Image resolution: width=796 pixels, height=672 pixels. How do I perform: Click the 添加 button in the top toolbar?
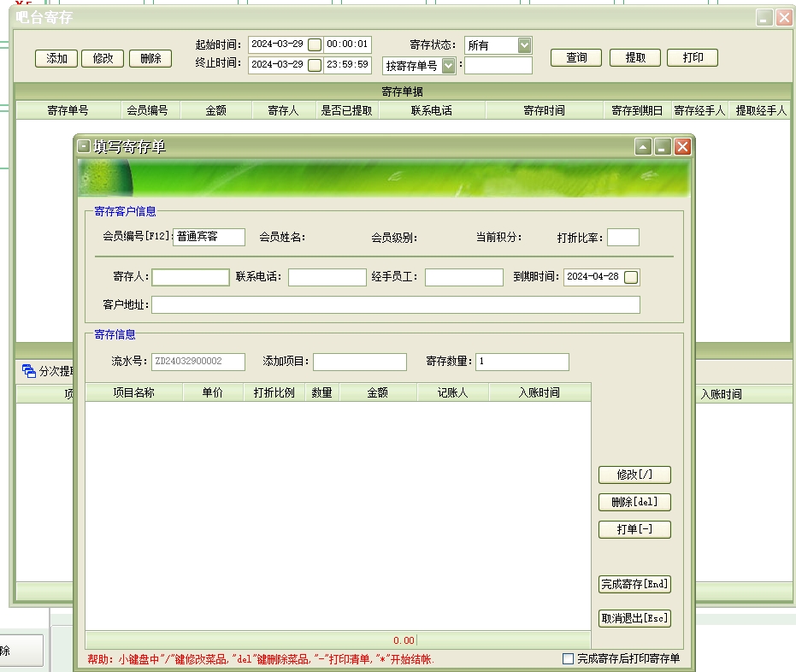56,58
